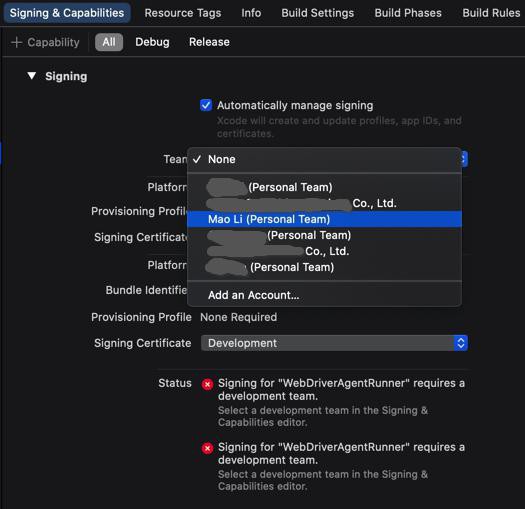The height and width of the screenshot is (509, 525).
Task: Click first red error icon in Status
Action: click(207, 384)
